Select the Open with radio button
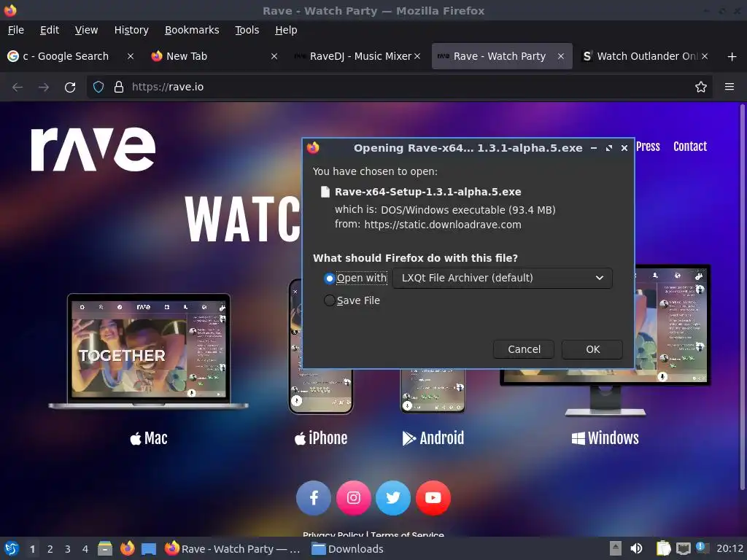 (329, 278)
